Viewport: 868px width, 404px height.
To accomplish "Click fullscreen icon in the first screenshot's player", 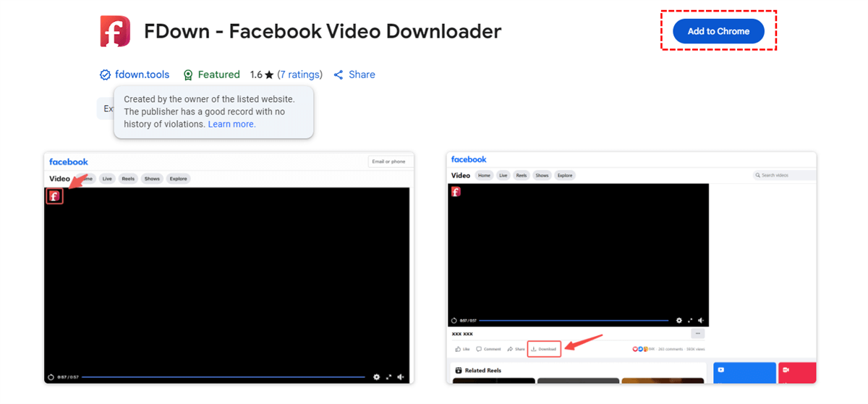I will click(389, 377).
